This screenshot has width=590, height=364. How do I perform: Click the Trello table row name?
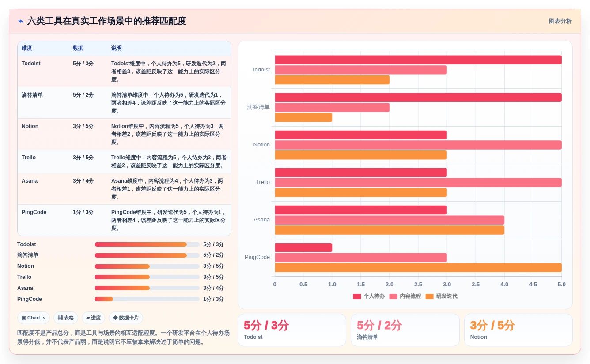(29, 158)
